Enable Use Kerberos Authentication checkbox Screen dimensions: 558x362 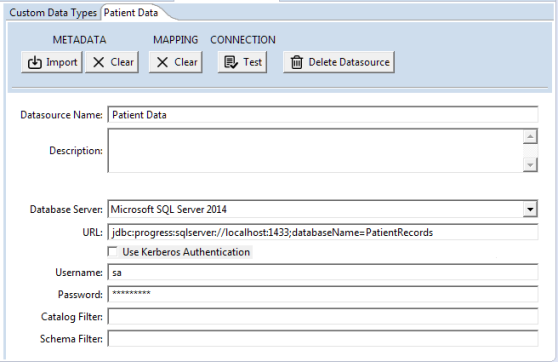112,252
